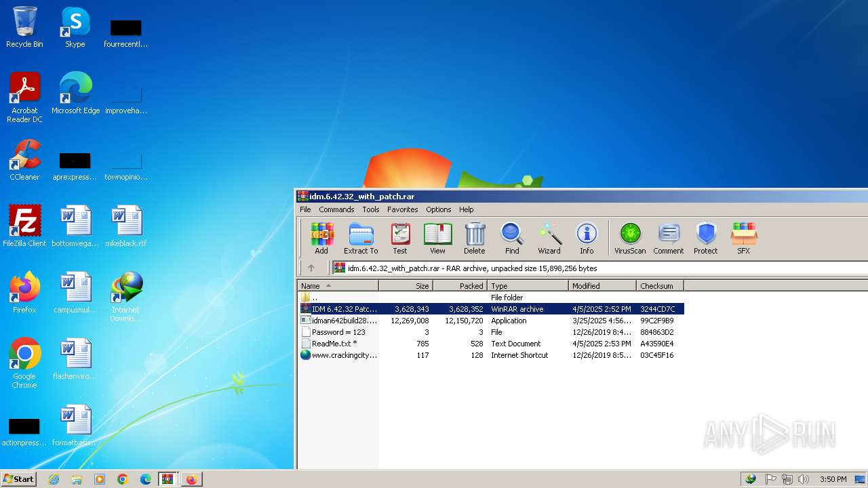The width and height of the screenshot is (868, 488).
Task: Select mikeblack.rtf document icon
Action: click(x=125, y=226)
